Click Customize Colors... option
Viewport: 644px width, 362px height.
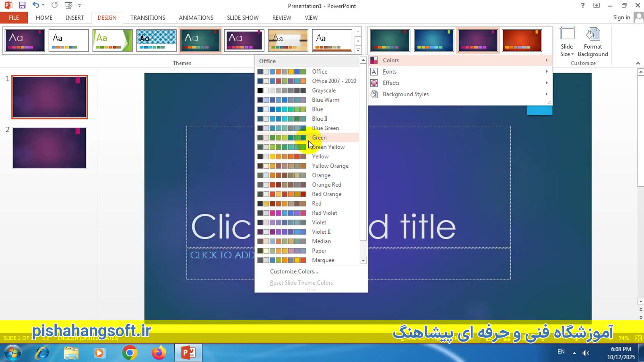pyautogui.click(x=294, y=271)
